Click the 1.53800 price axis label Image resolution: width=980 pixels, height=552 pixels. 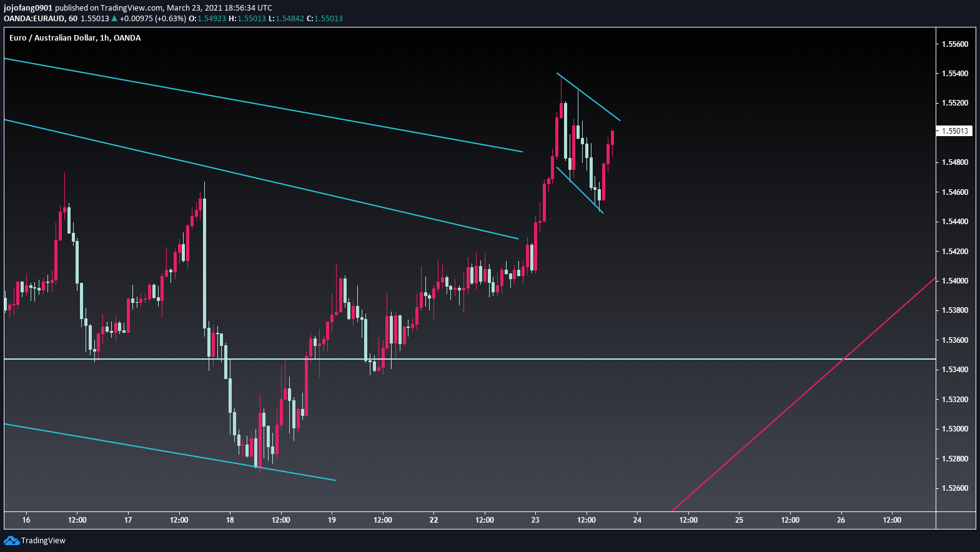955,310
